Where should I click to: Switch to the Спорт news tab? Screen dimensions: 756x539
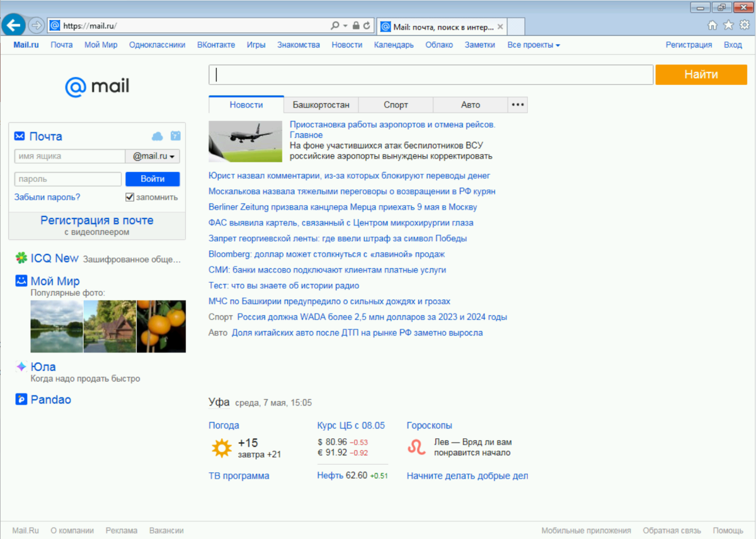396,105
